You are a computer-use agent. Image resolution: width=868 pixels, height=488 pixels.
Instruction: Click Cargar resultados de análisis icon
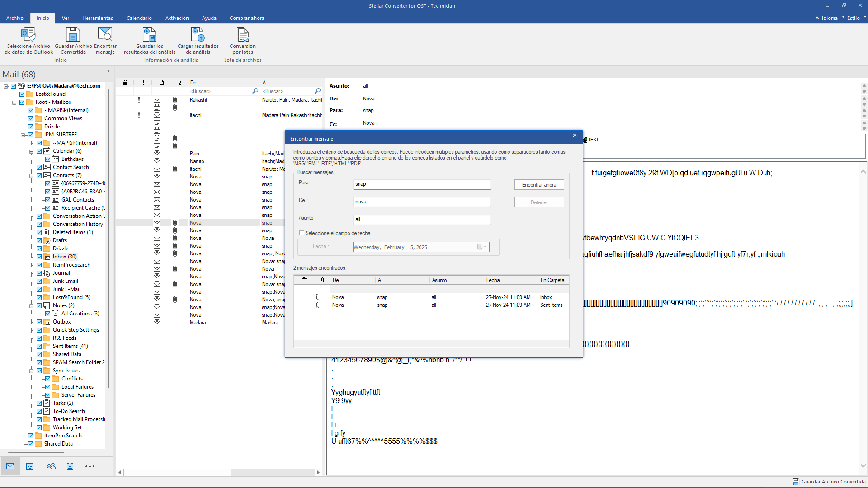pos(198,35)
